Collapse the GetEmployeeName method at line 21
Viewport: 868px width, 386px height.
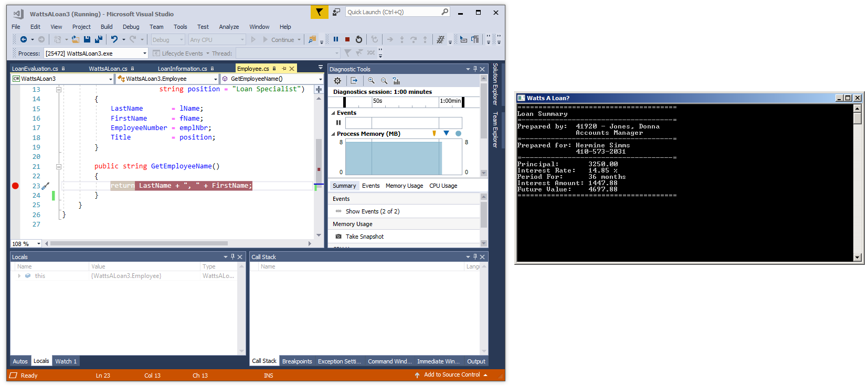(59, 167)
